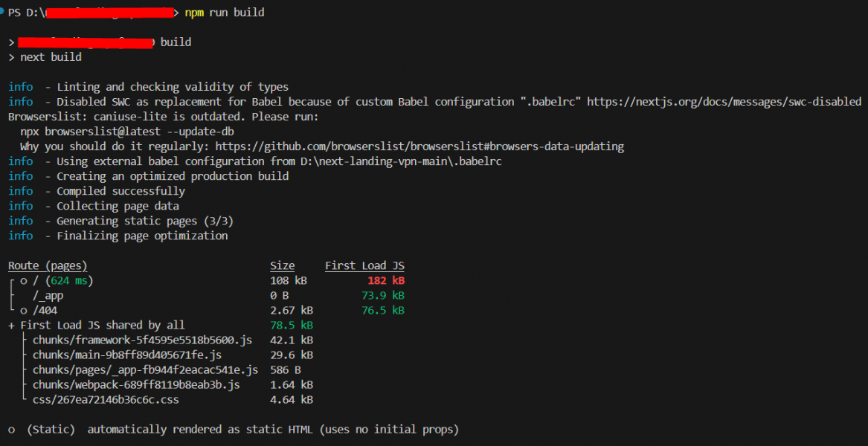The height and width of the screenshot is (446, 868).
Task: Click the /404 route entry
Action: (45, 311)
